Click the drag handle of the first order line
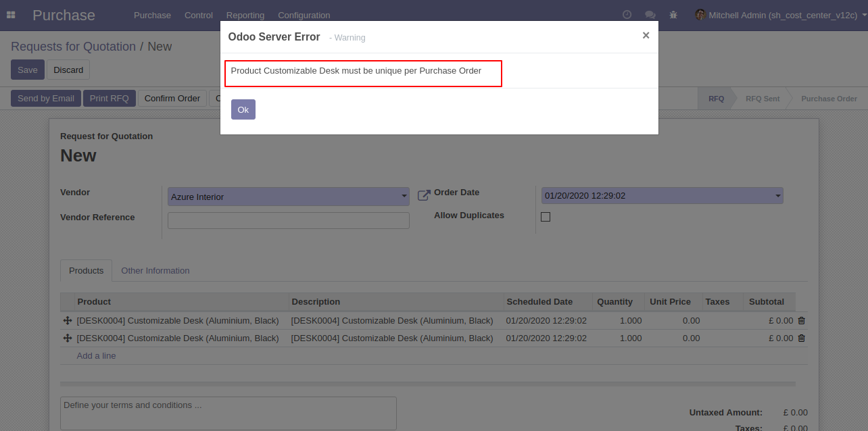Viewport: 868px width, 431px height. point(68,321)
